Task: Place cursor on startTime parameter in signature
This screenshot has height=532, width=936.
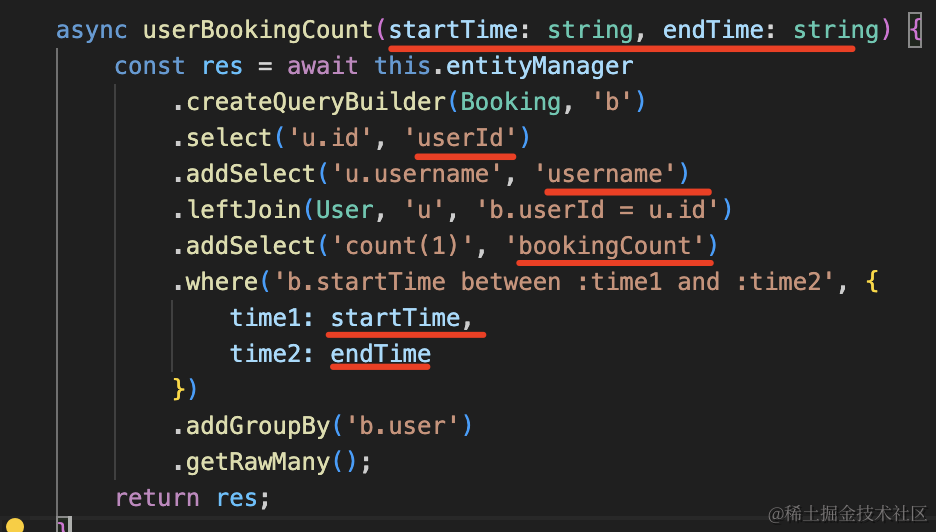Action: [453, 30]
